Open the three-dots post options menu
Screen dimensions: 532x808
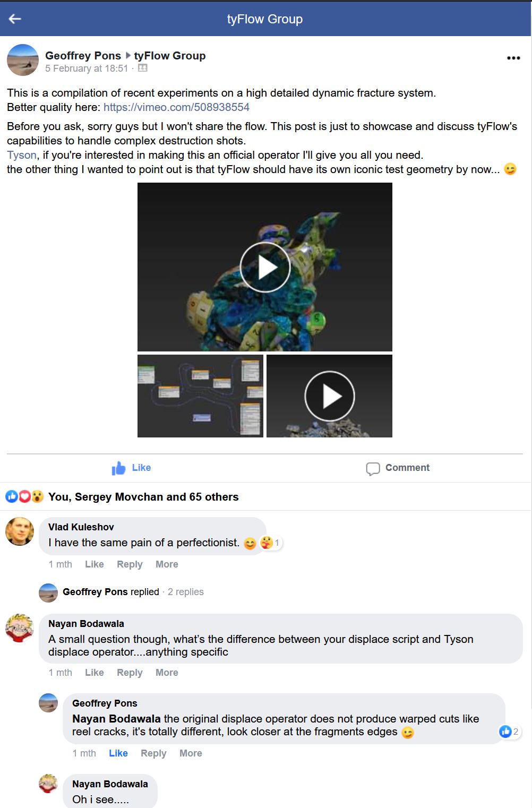(513, 58)
